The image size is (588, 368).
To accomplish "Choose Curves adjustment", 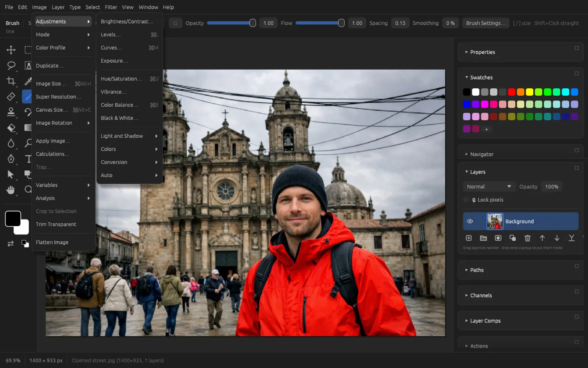I will [129, 47].
